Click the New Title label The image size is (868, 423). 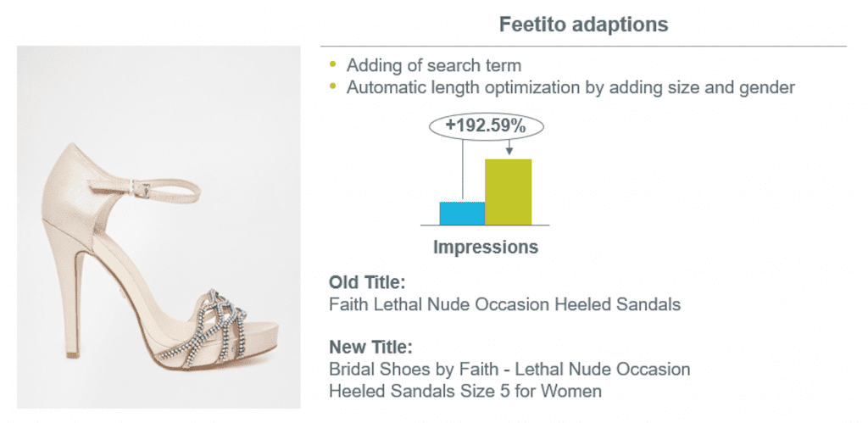click(371, 348)
